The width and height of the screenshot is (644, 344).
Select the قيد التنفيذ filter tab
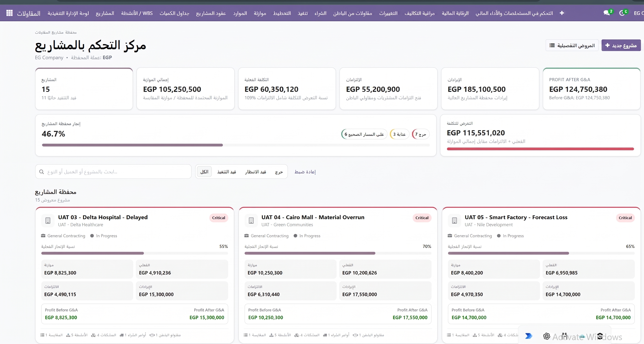click(226, 172)
